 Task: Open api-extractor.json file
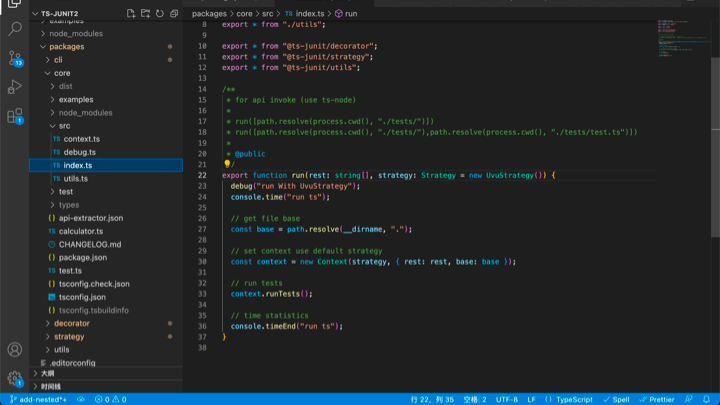coord(106,218)
